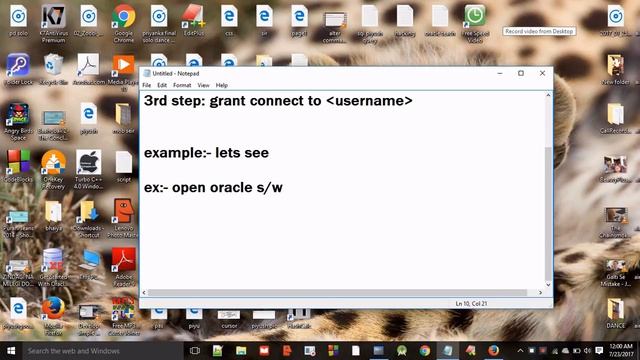Open the View menu in Notepad
Screen dimensions: 640x360
203,85
